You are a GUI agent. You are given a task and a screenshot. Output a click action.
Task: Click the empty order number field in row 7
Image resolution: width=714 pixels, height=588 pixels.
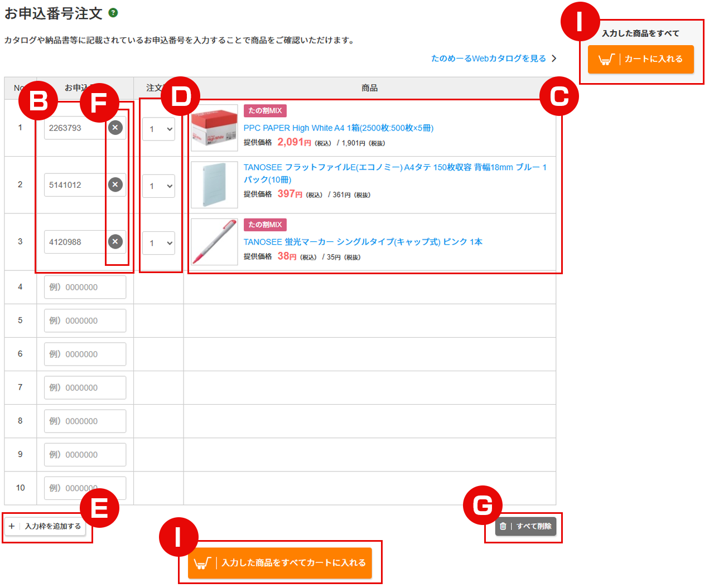click(85, 388)
